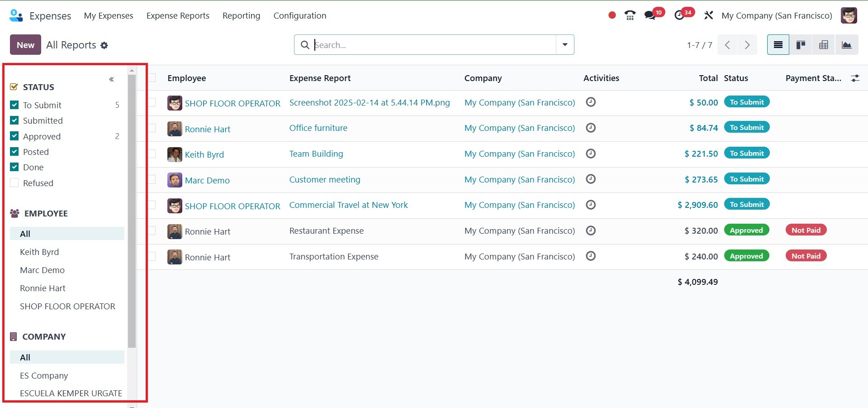Click the New button

[25, 45]
